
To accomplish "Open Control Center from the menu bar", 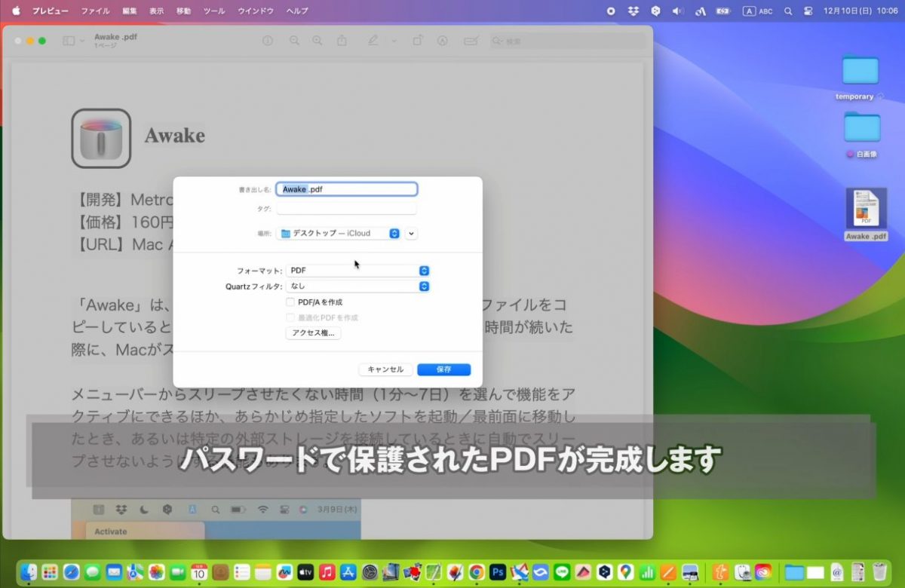I will click(x=809, y=11).
